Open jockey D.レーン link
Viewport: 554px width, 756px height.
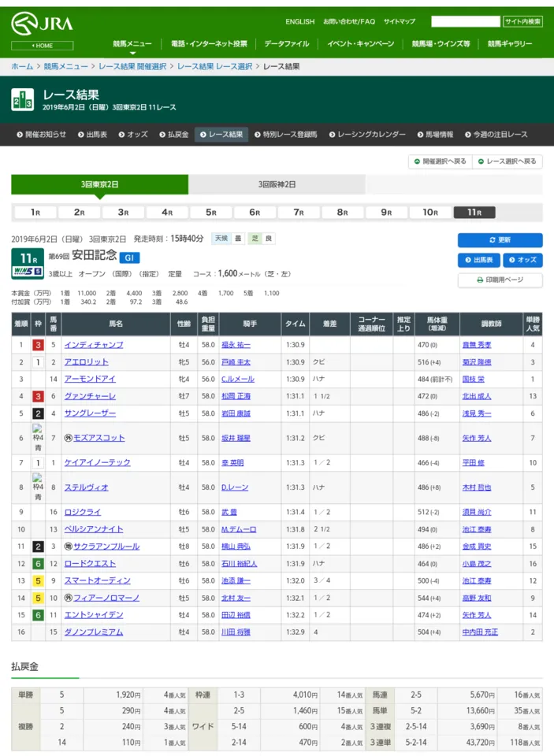coord(235,487)
